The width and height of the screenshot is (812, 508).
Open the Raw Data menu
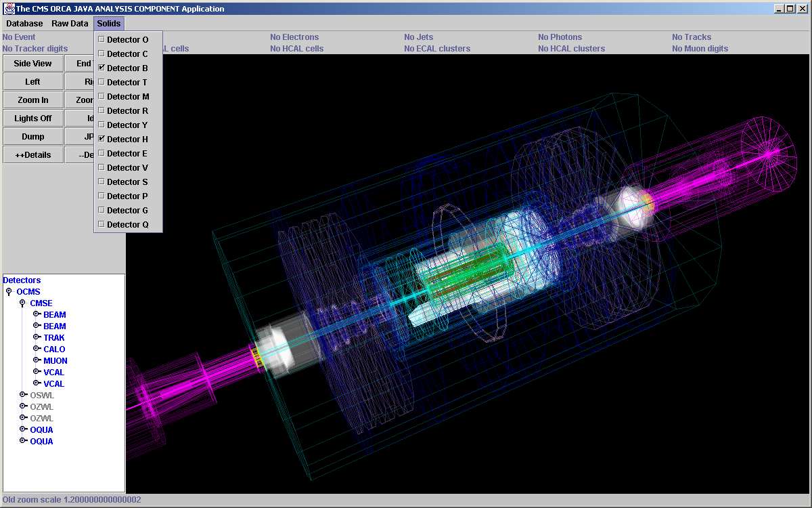(70, 24)
